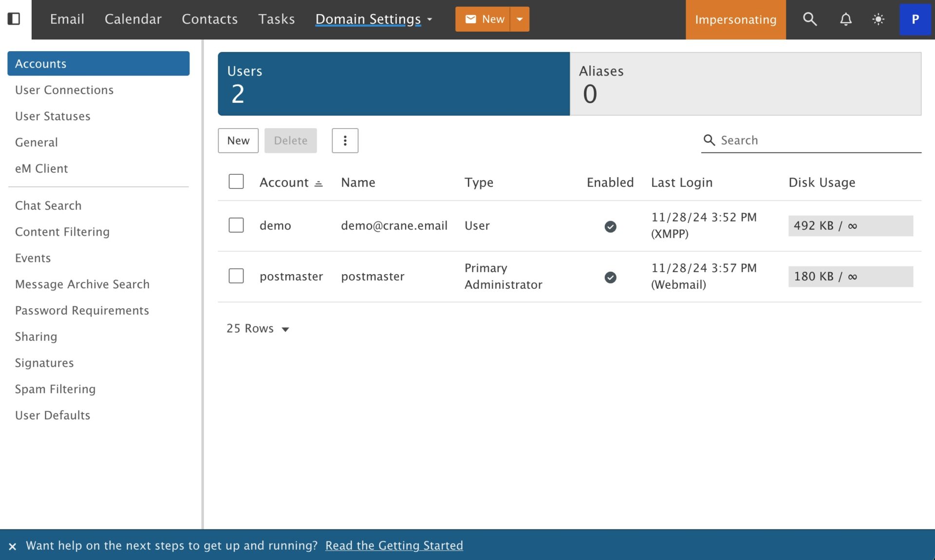
Task: Open Read the Getting Started link
Action: (x=394, y=545)
